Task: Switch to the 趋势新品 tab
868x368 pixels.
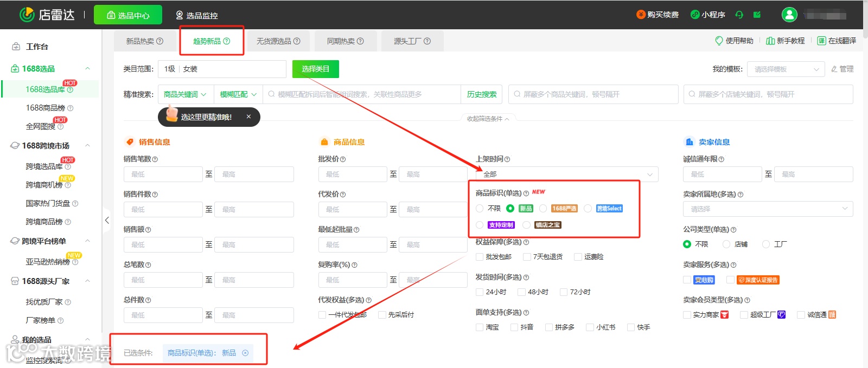Action: (212, 41)
